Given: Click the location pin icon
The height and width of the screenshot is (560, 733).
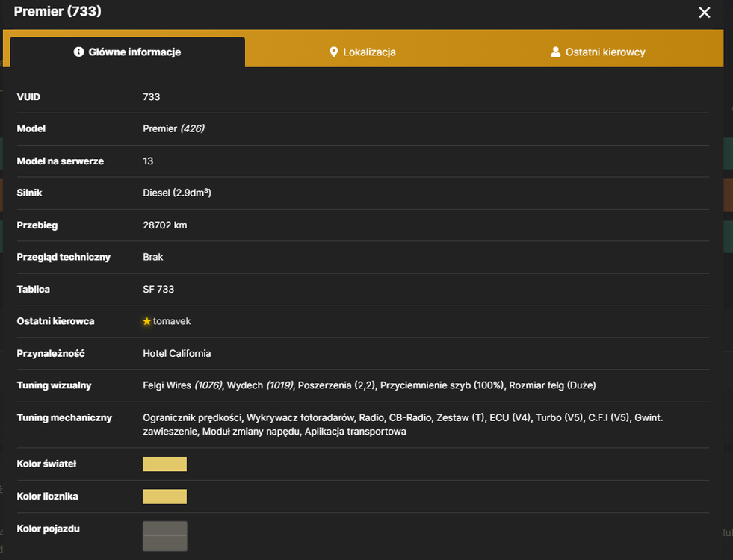Looking at the screenshot, I should [333, 52].
